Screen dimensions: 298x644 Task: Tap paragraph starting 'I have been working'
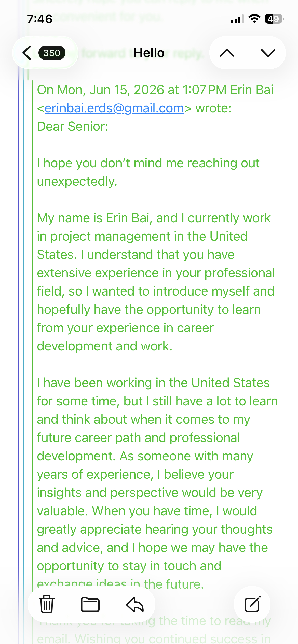(157, 484)
